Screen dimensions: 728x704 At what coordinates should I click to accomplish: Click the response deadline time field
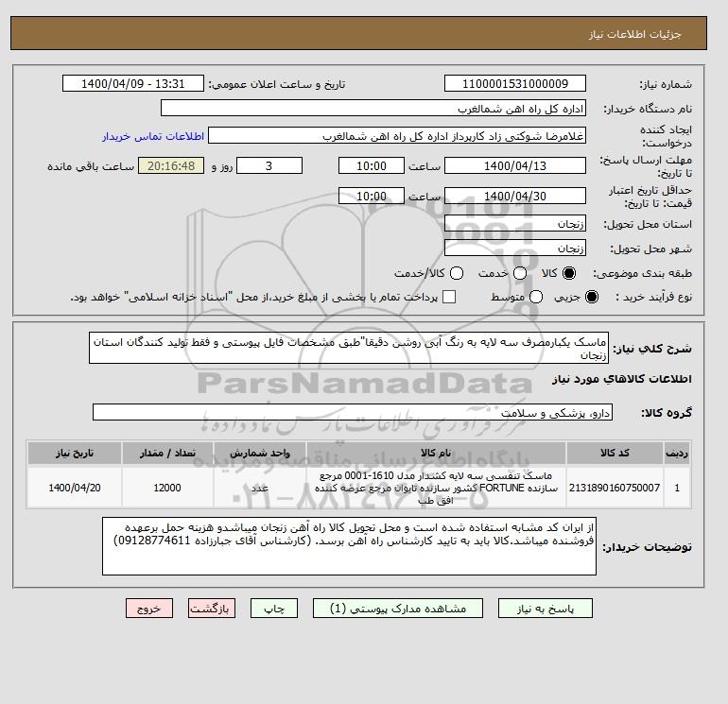coord(372,165)
